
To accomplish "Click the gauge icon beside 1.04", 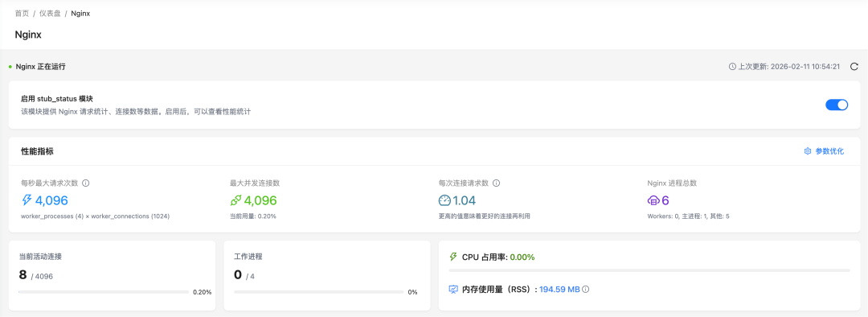I will click(x=445, y=200).
